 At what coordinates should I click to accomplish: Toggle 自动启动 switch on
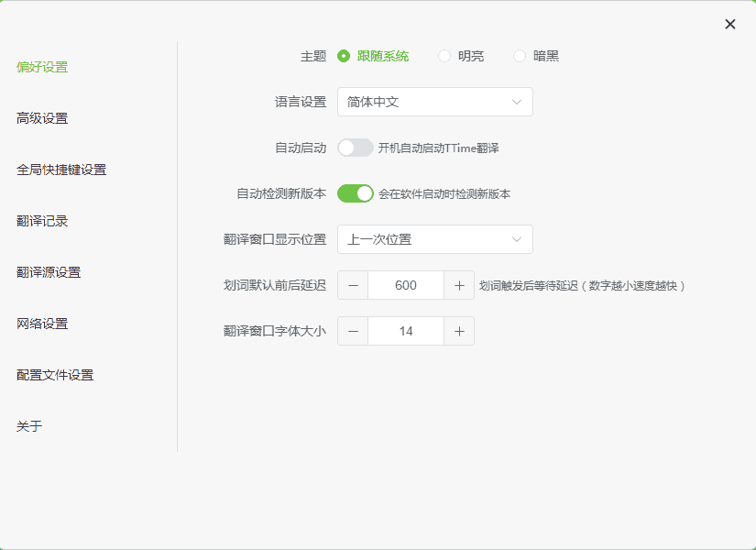click(356, 148)
